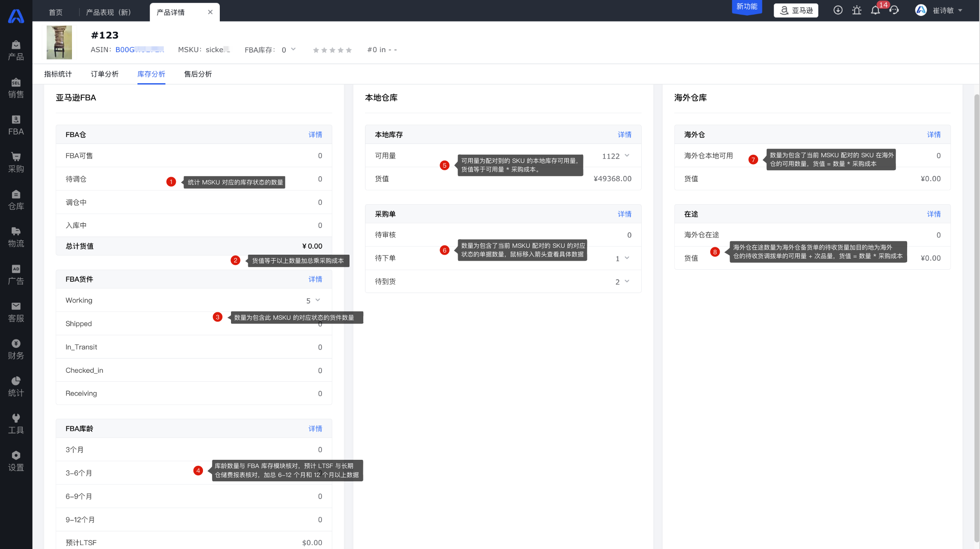This screenshot has width=980, height=549.
Task: Open the customer support headset icon
Action: (894, 10)
